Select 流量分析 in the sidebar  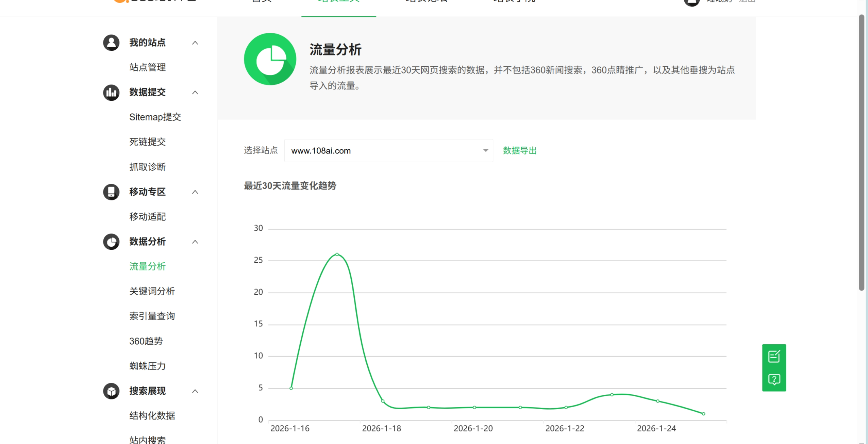pos(148,266)
